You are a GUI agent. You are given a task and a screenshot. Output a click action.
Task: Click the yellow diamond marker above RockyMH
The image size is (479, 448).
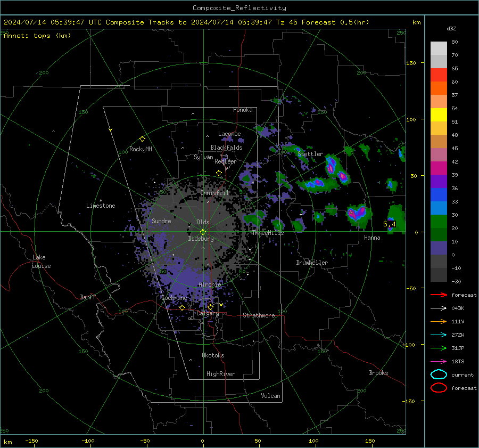coord(142,139)
